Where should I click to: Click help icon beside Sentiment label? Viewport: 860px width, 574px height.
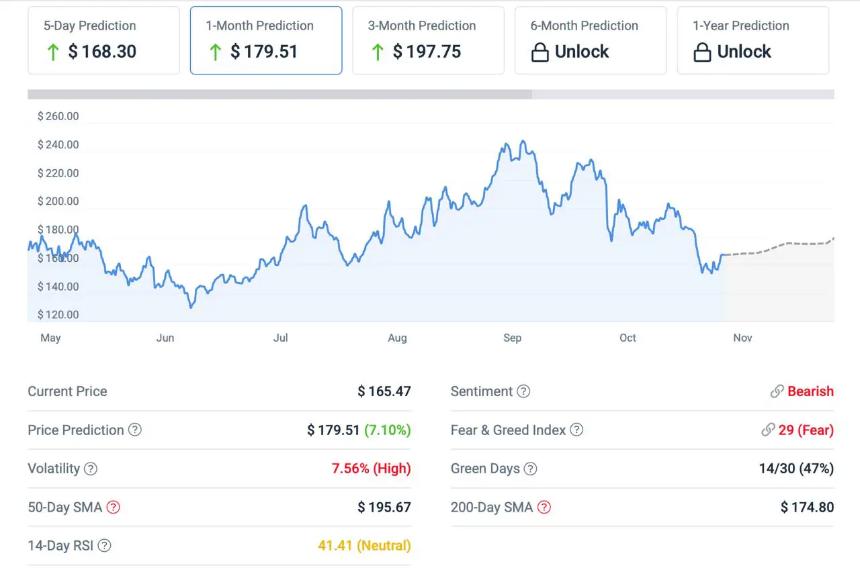[523, 392]
